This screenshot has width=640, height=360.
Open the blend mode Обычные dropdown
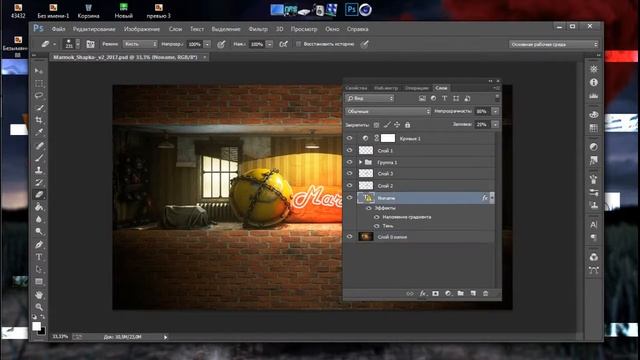388,111
